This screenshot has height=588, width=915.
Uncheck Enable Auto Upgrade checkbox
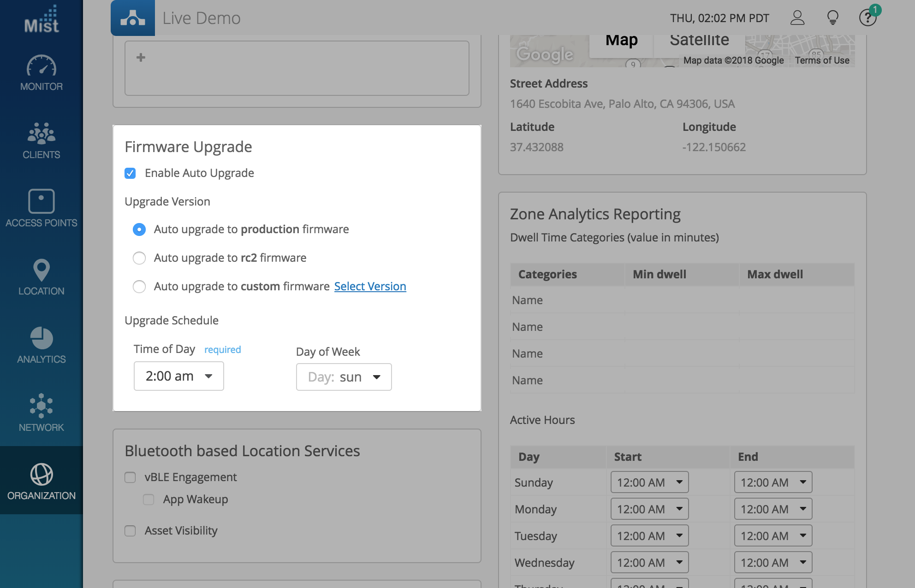[130, 173]
